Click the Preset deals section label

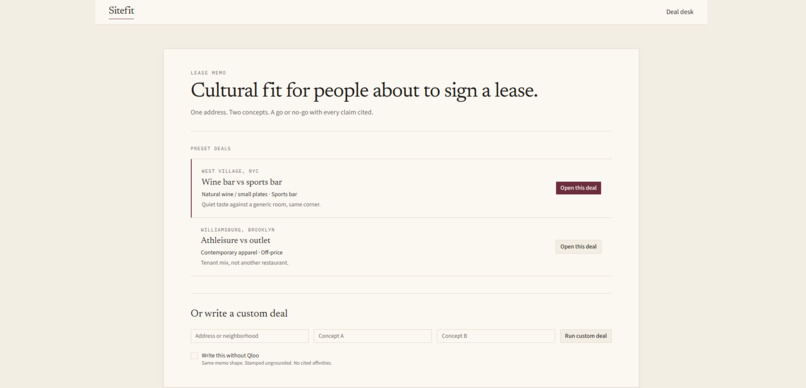pyautogui.click(x=211, y=149)
